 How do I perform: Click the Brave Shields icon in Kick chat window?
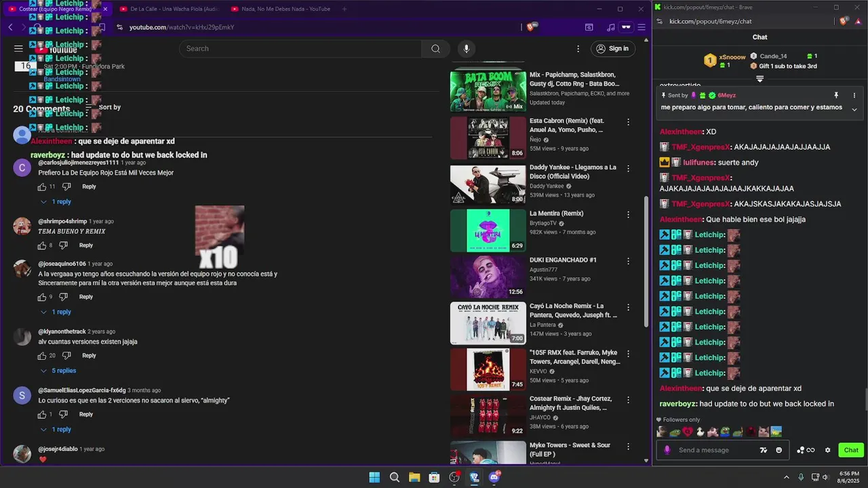point(844,21)
